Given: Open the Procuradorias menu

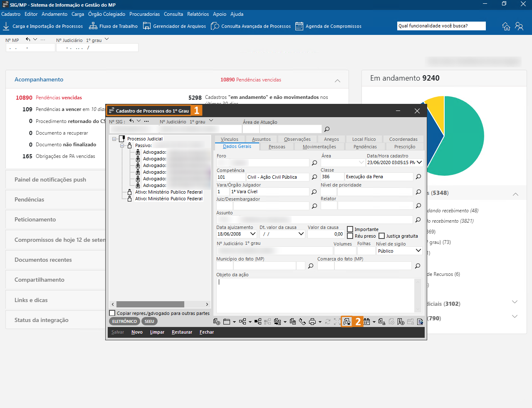Looking at the screenshot, I should pos(144,14).
